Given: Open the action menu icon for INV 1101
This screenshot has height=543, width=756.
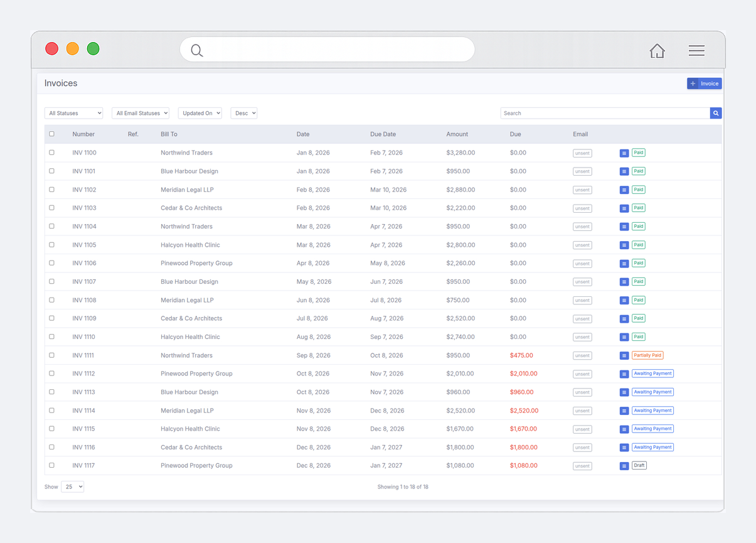Looking at the screenshot, I should point(624,171).
